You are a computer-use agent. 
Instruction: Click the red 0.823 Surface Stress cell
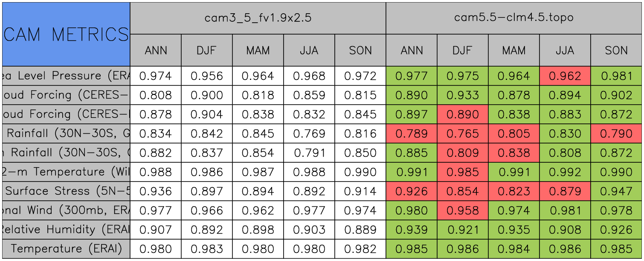513,191
